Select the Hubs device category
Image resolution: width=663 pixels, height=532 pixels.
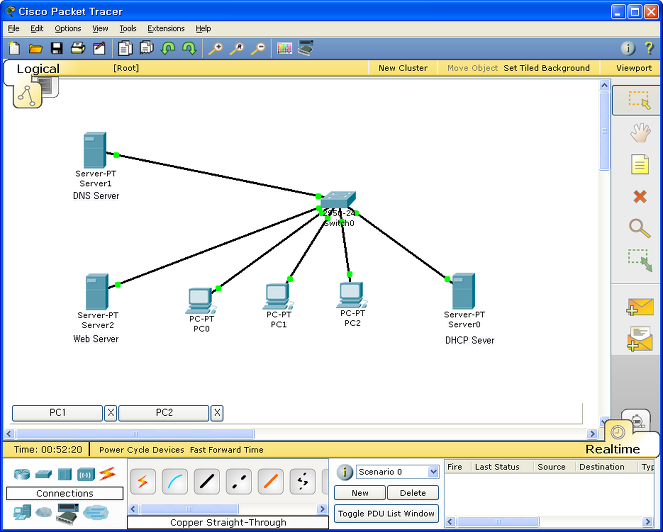pos(65,474)
